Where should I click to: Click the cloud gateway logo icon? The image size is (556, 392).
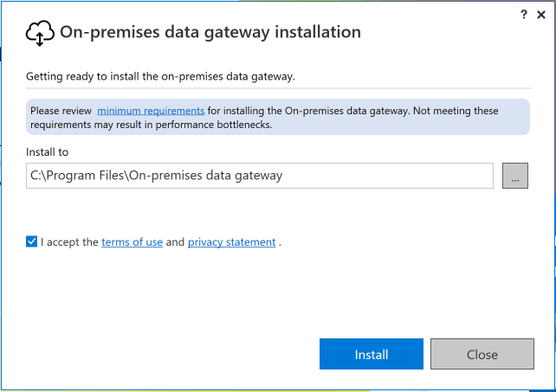click(40, 34)
